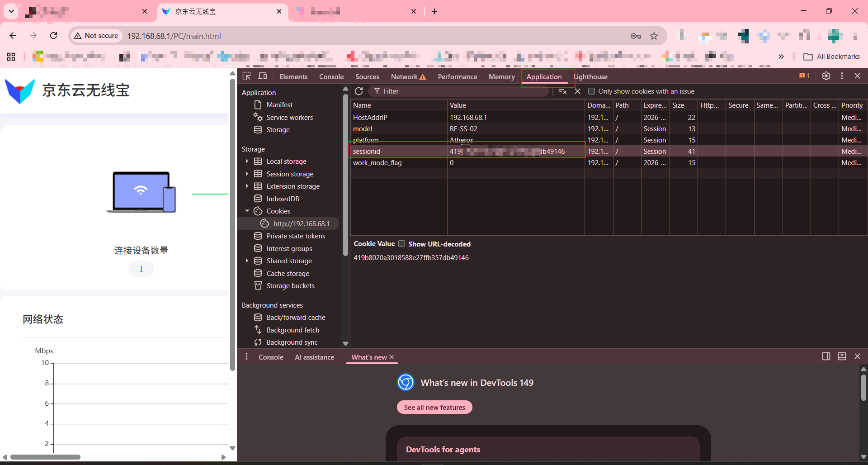Switch to the Performance tab

point(457,76)
